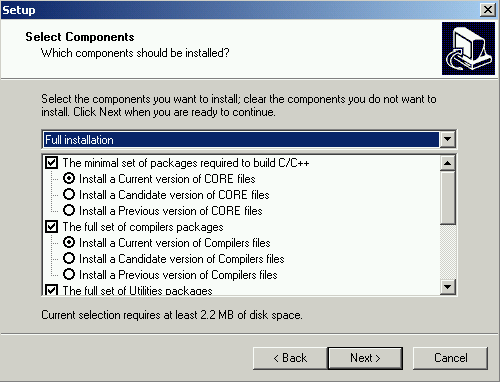
Task: Uncheck the minimal C/C++ packages checkbox
Action: (x=51, y=163)
